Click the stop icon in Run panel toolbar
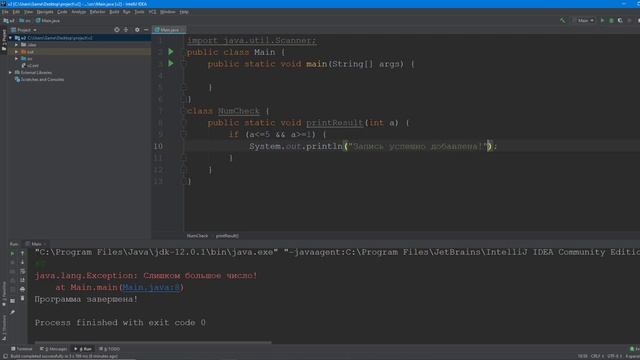 click(x=12, y=262)
